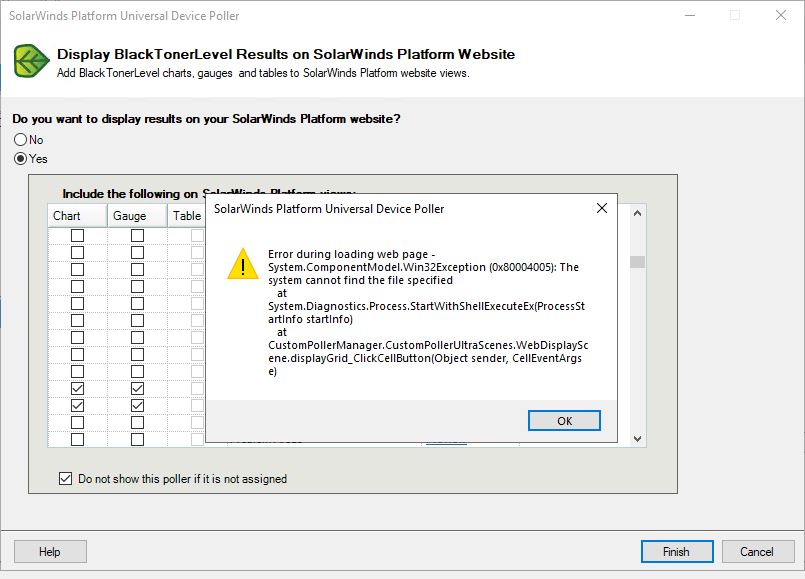Image resolution: width=805 pixels, height=579 pixels.
Task: Tick the Chart checkbox in the first grid row
Action: click(x=78, y=235)
